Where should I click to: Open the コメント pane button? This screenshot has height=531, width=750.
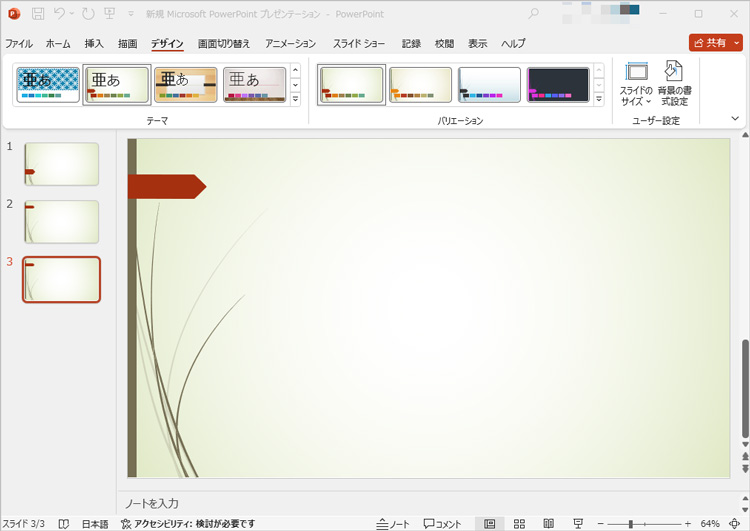pos(442,524)
